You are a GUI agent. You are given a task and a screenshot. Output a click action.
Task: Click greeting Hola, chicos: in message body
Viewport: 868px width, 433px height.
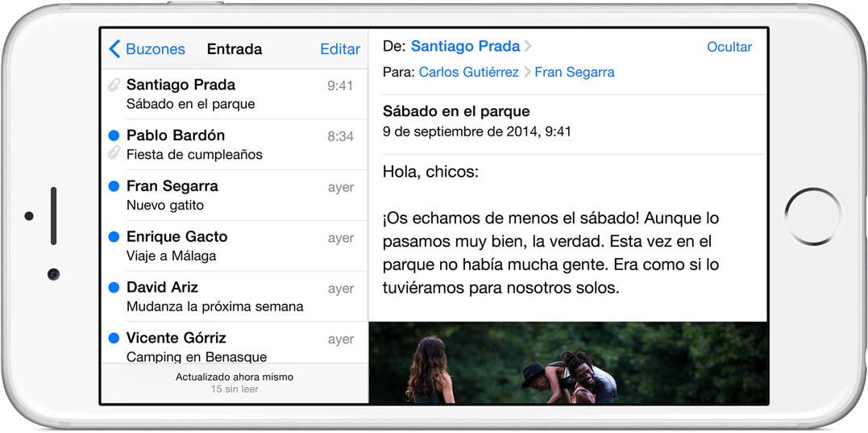430,173
